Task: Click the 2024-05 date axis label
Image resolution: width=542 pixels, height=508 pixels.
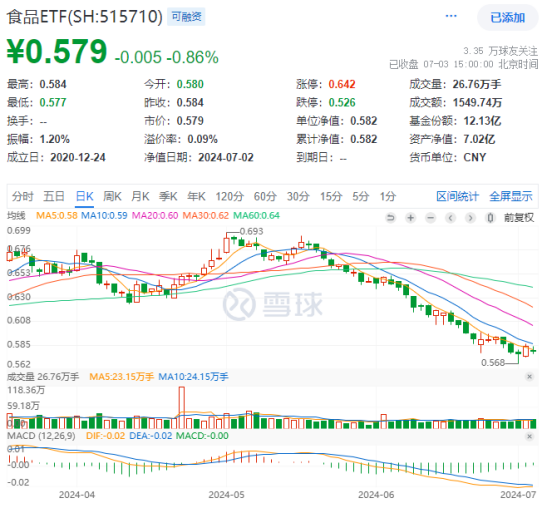Action: [226, 495]
